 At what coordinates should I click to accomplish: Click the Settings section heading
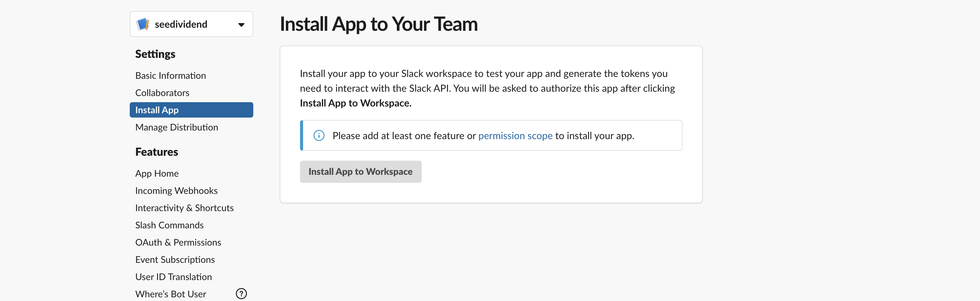[155, 54]
